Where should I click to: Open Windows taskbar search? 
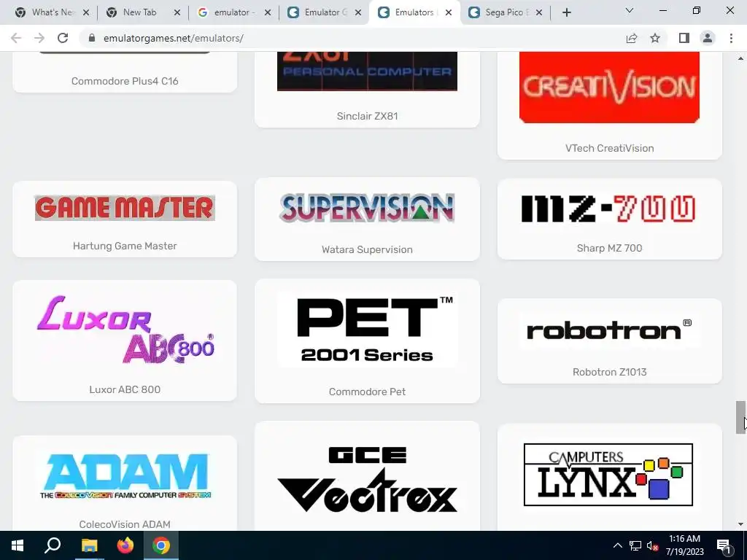pyautogui.click(x=53, y=545)
